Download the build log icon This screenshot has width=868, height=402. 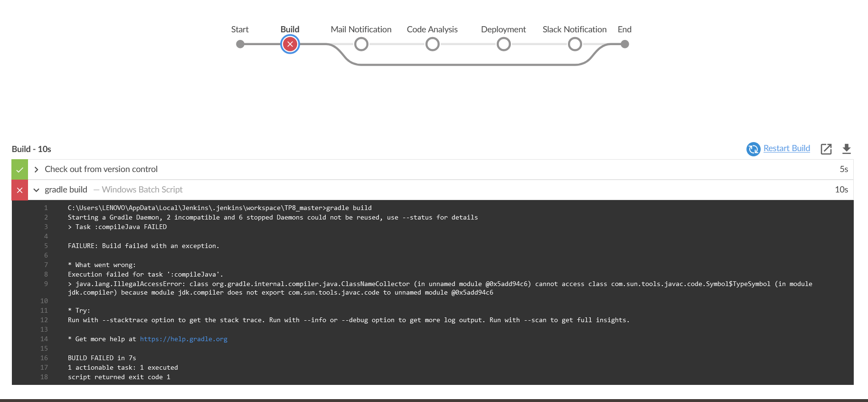click(x=847, y=149)
